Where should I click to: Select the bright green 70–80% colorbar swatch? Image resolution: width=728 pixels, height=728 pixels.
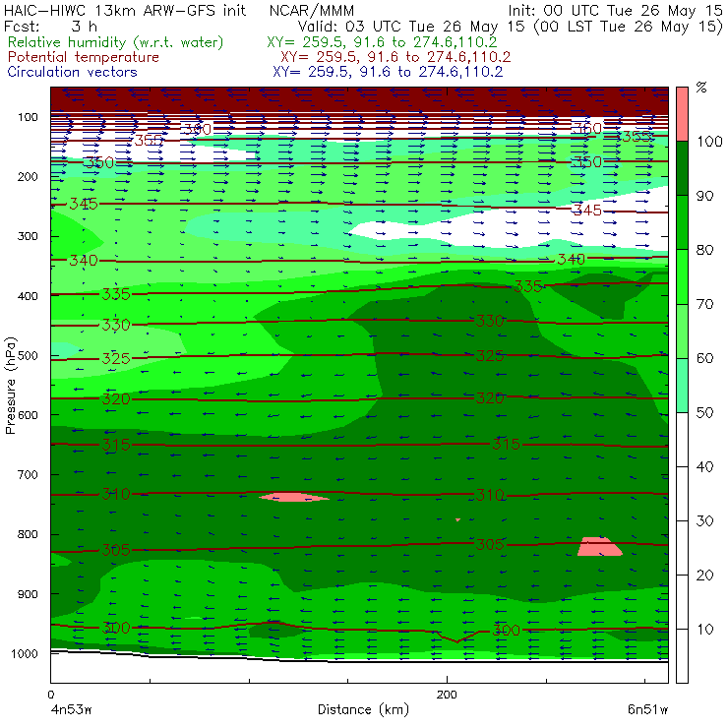coord(682,276)
